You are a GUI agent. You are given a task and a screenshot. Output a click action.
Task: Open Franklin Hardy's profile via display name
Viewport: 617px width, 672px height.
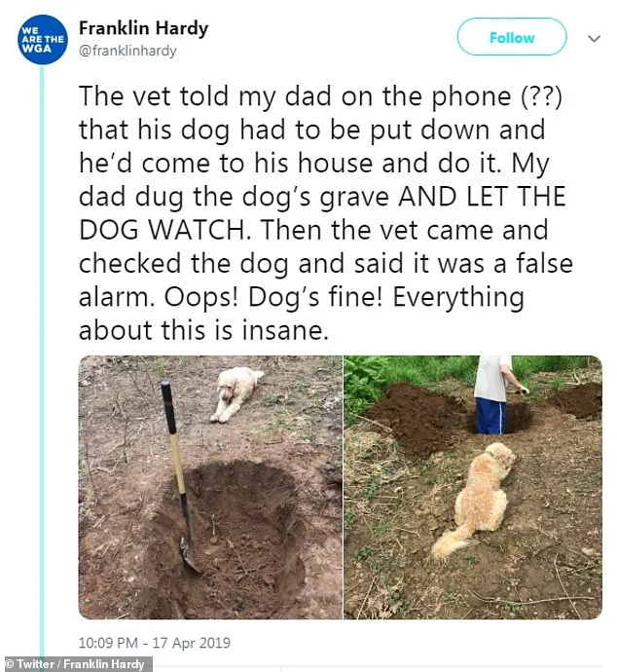coord(142,28)
